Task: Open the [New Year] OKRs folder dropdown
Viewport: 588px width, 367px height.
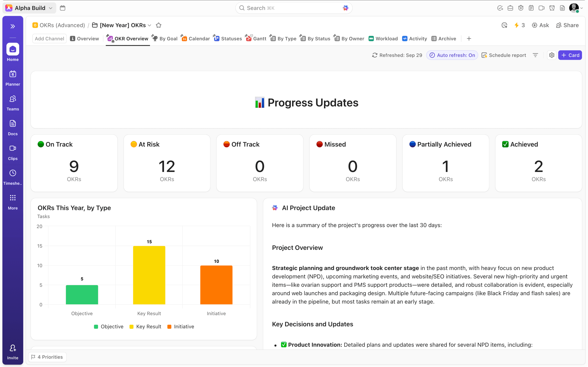Action: (x=149, y=25)
